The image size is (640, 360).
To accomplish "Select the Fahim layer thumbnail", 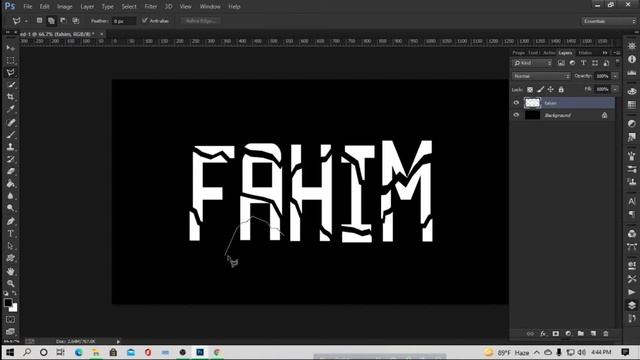I will 532,103.
